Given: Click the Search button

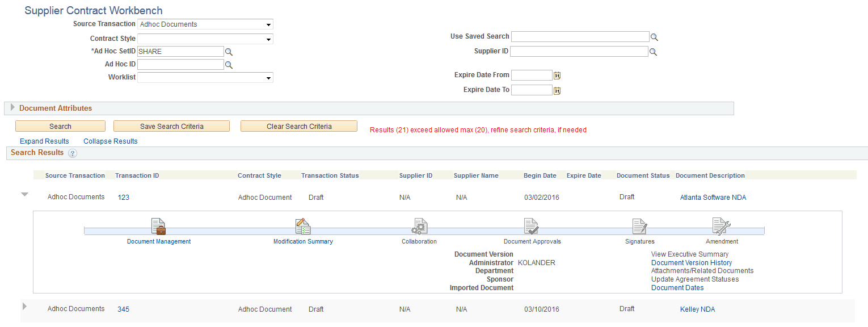Looking at the screenshot, I should pos(60,125).
